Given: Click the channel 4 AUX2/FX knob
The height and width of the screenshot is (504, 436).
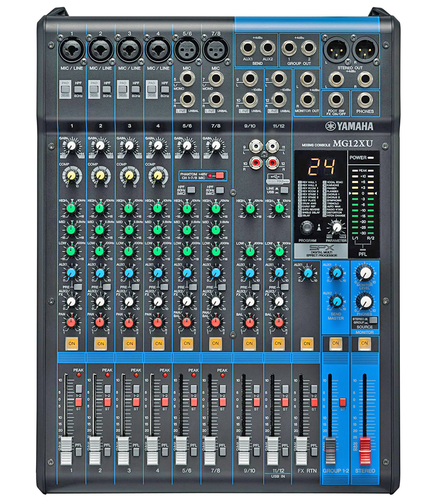Looking at the screenshot, I should click(157, 301).
